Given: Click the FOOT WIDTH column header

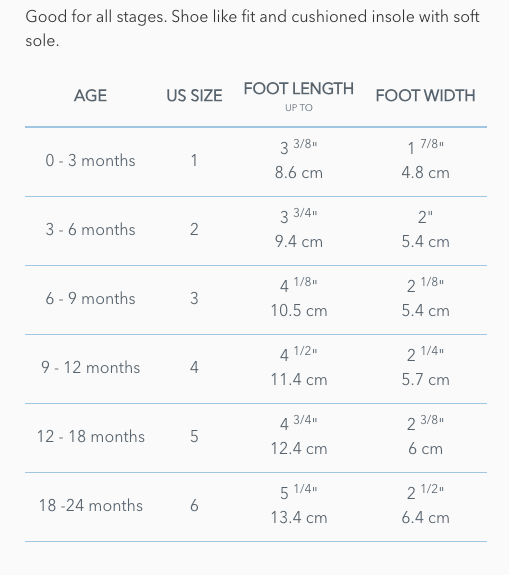Looking at the screenshot, I should [425, 96].
